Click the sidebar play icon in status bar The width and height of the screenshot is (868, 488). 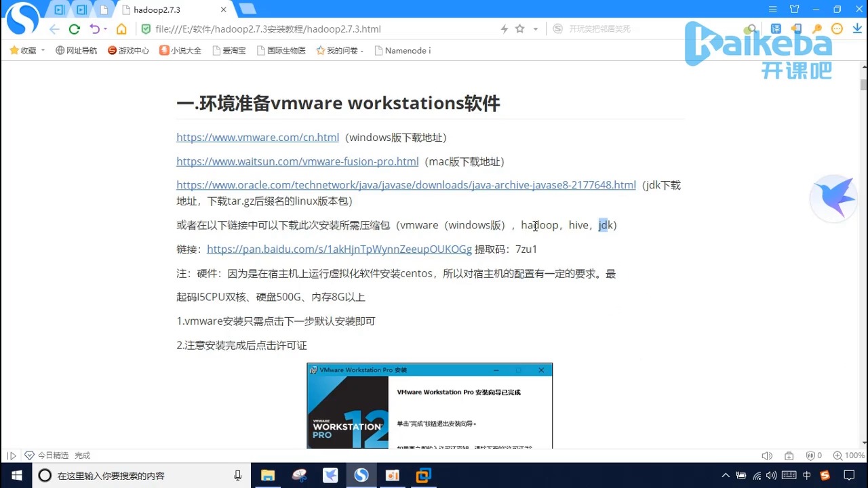(12, 456)
